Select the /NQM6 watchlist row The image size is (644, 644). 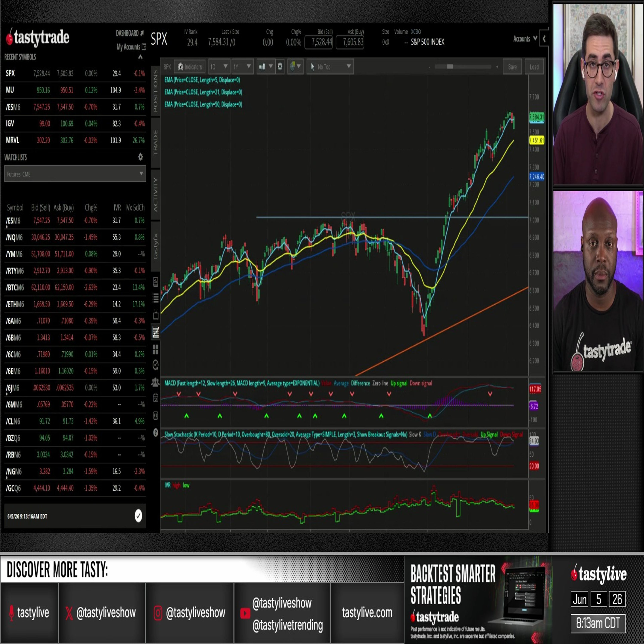point(75,237)
